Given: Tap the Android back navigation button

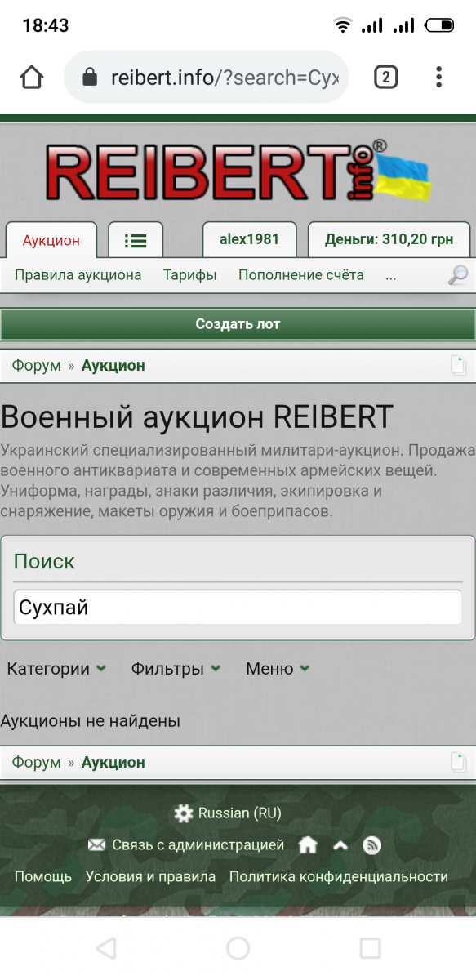Looking at the screenshot, I should (x=106, y=948).
